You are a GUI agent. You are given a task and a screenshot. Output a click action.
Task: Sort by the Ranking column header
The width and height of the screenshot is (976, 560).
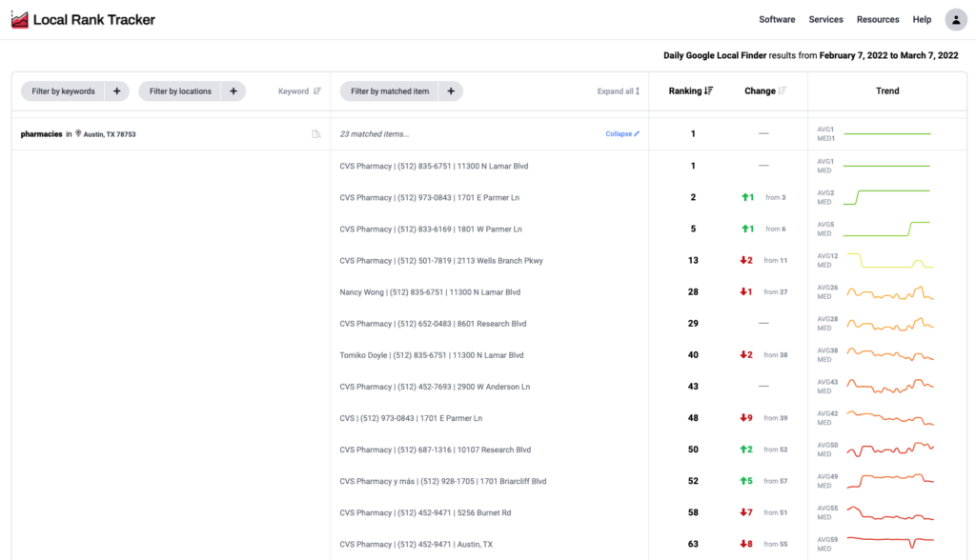tap(691, 91)
